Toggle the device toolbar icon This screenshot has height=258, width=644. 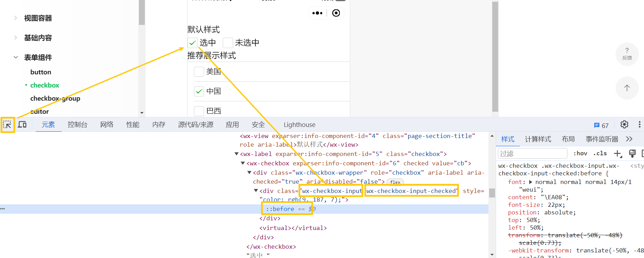(x=23, y=125)
